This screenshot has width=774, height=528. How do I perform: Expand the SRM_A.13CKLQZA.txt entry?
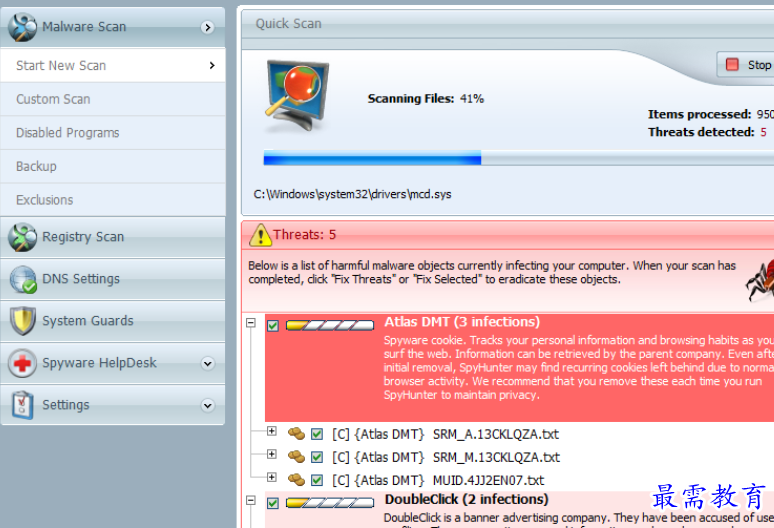pos(271,431)
